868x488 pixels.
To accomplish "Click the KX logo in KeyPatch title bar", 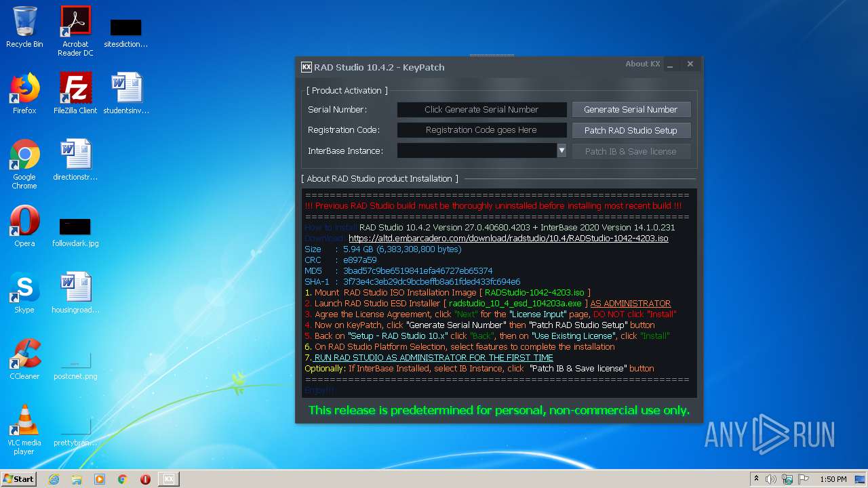I will pyautogui.click(x=307, y=66).
